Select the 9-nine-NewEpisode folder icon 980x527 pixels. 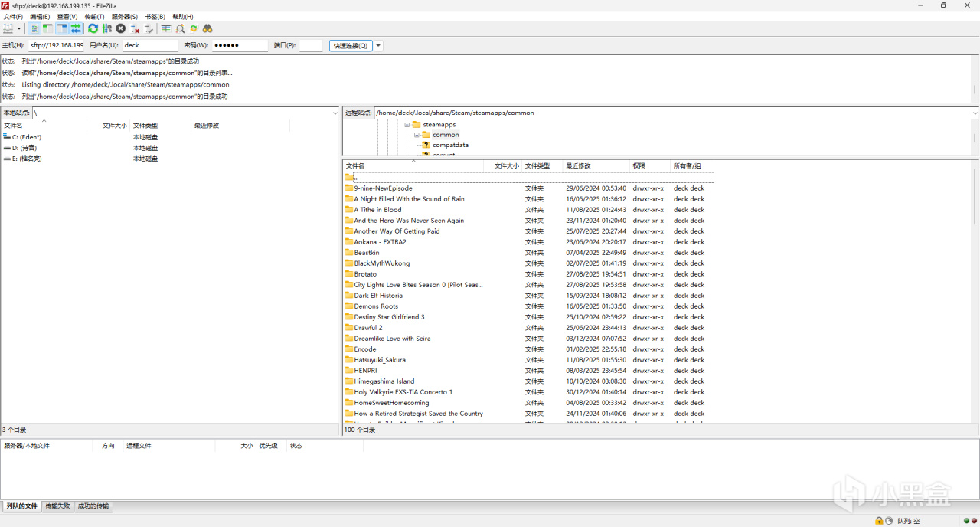(349, 188)
